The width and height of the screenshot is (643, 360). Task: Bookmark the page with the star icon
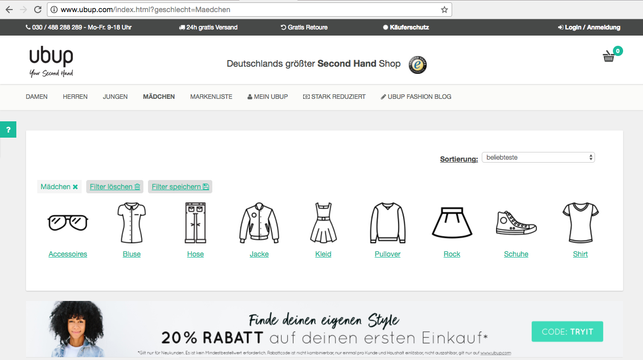click(444, 9)
